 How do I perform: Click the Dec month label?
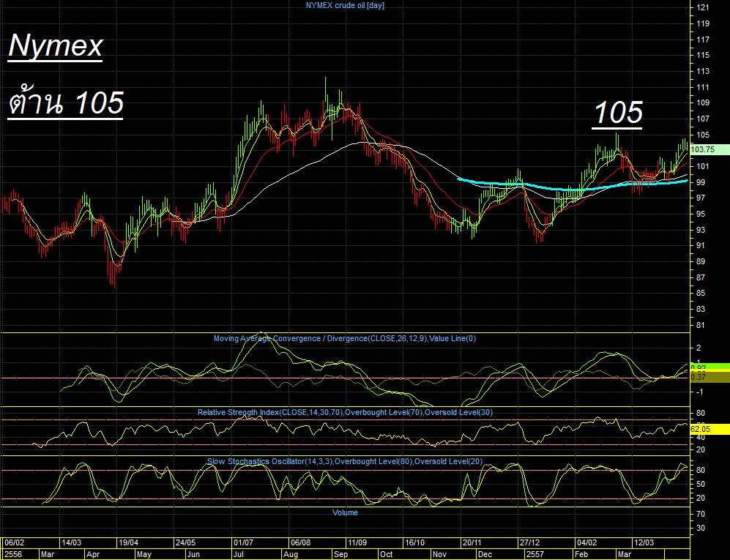pyautogui.click(x=485, y=554)
